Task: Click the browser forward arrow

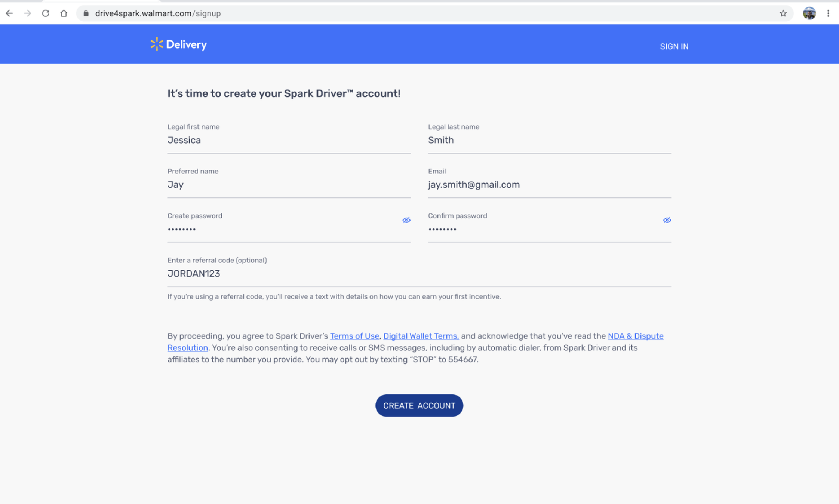Action: [27, 13]
